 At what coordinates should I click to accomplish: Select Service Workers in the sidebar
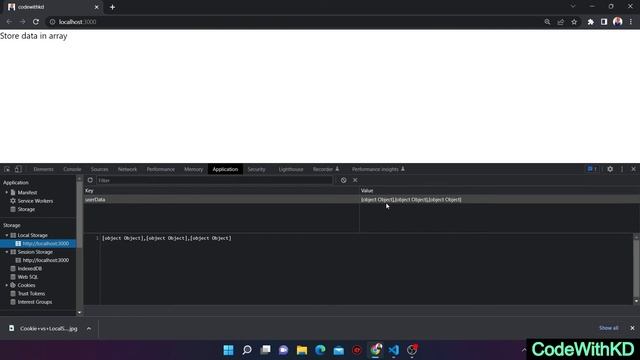pyautogui.click(x=35, y=201)
